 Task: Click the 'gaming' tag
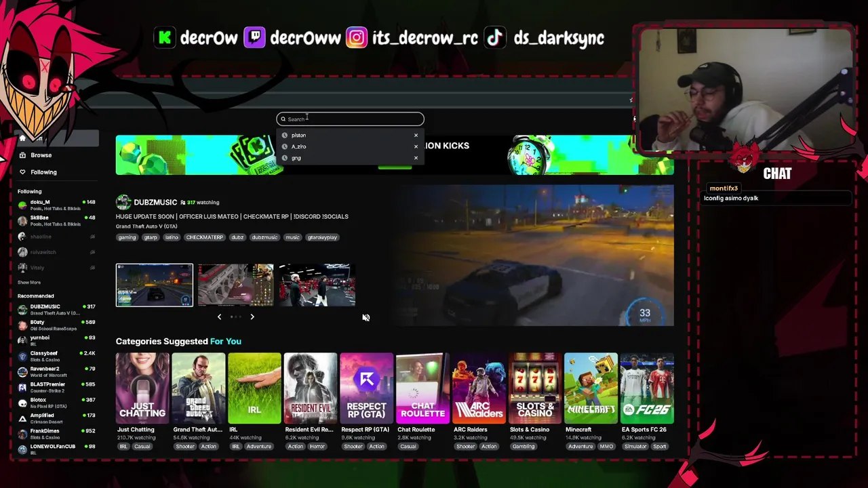[127, 237]
